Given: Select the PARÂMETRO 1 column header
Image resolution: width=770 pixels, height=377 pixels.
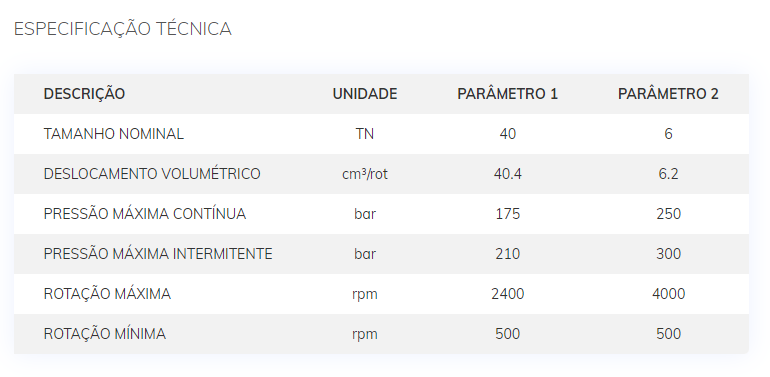Looking at the screenshot, I should (507, 94).
